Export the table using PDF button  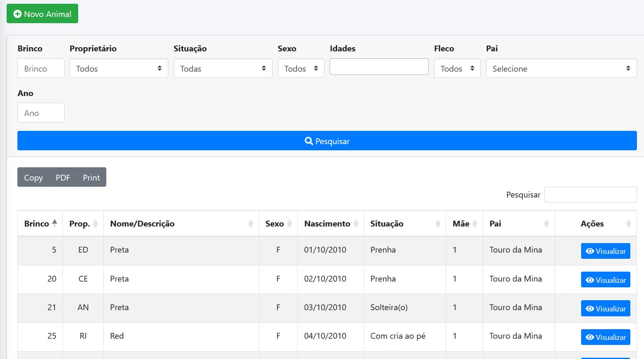[63, 177]
